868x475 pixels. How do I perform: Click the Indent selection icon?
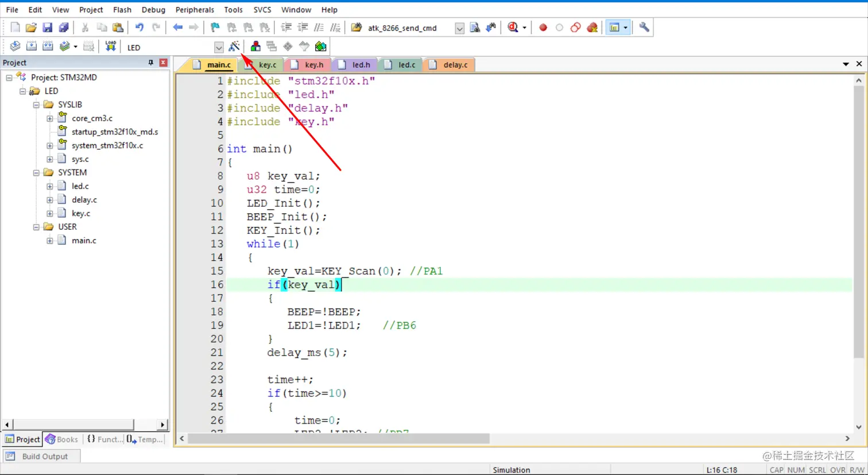[x=286, y=28]
